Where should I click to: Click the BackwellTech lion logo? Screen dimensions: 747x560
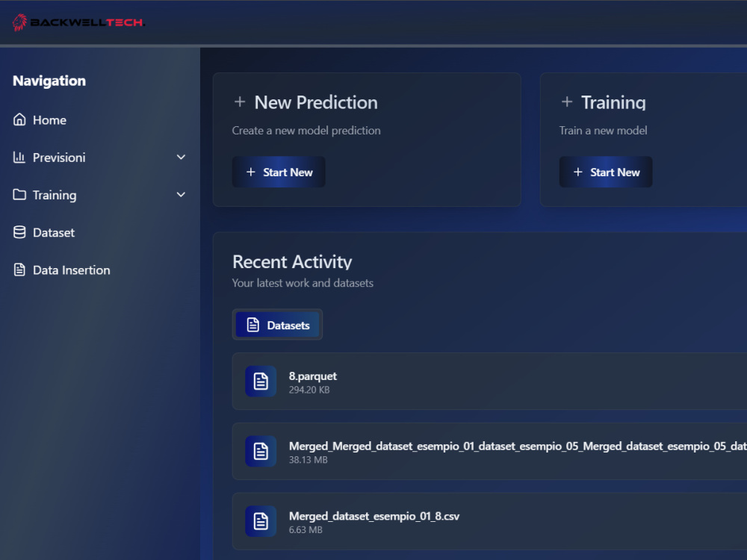click(x=19, y=22)
